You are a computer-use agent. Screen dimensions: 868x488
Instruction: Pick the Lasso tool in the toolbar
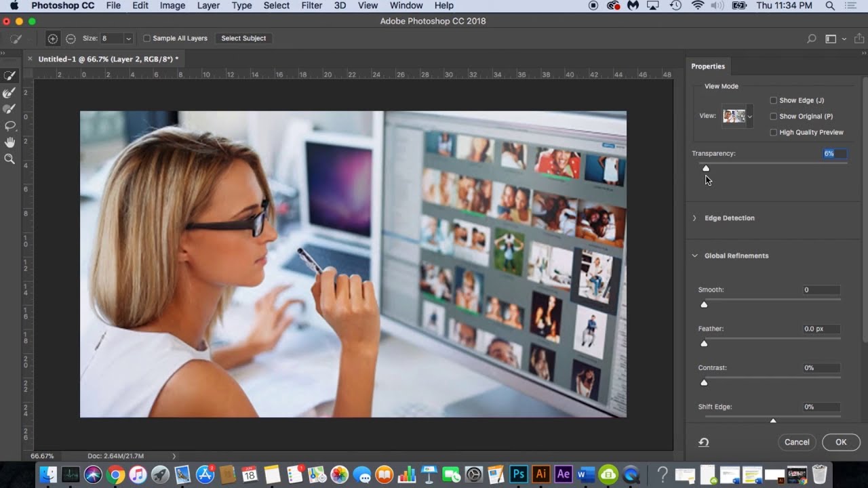point(9,126)
